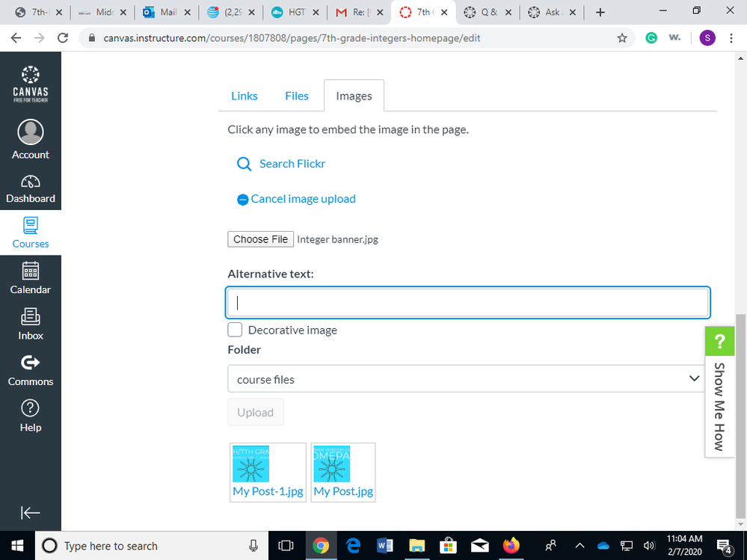Enable the Decorative image checkbox
This screenshot has height=560, width=747.
235,330
